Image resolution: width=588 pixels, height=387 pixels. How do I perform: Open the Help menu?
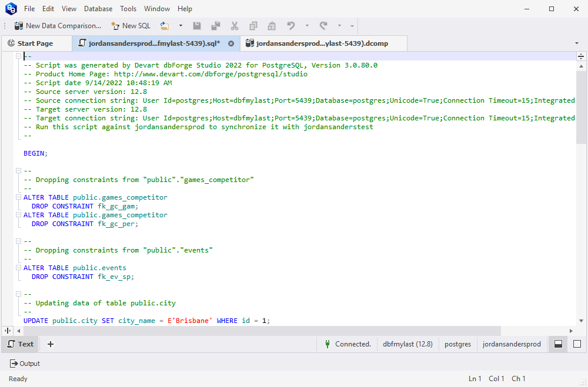pos(185,9)
